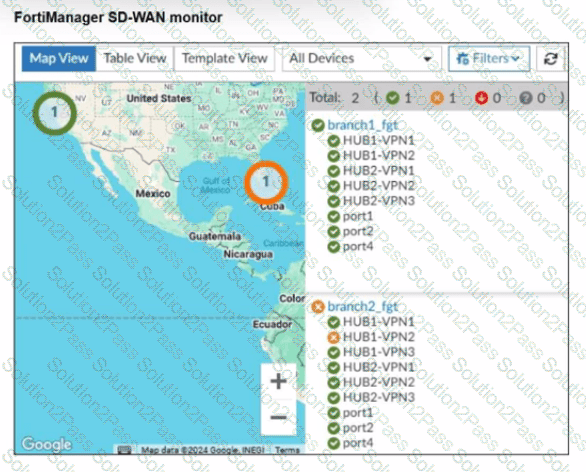Click the refresh icon button
Screen dimensions: 586x472
550,59
